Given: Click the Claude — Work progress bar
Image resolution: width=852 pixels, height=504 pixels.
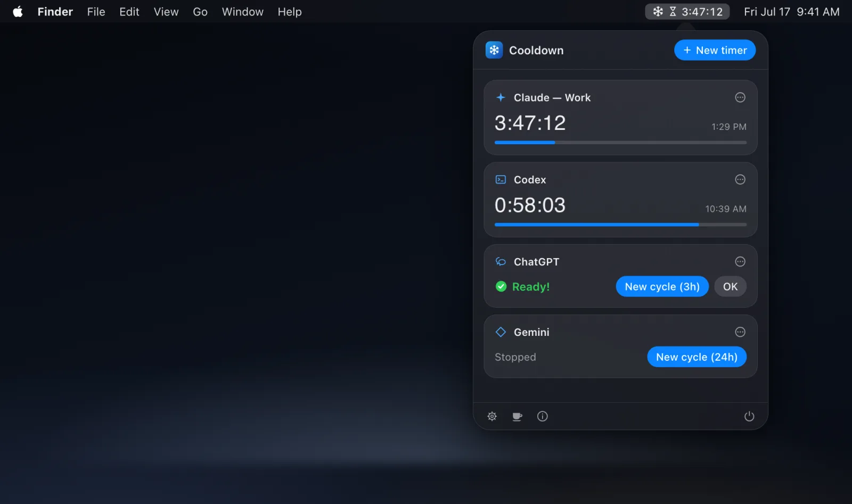Looking at the screenshot, I should click(620, 143).
